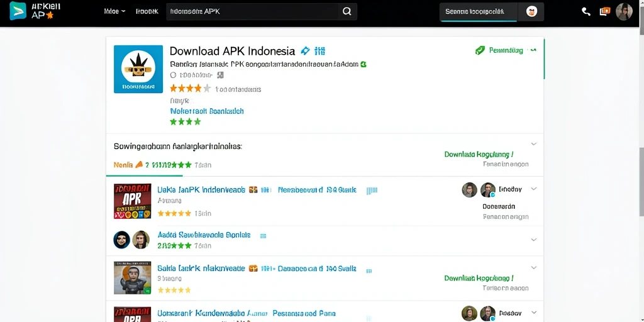This screenshot has height=322, width=644.
Task: Open the third item title starting 'Sakta'
Action: 201,269
